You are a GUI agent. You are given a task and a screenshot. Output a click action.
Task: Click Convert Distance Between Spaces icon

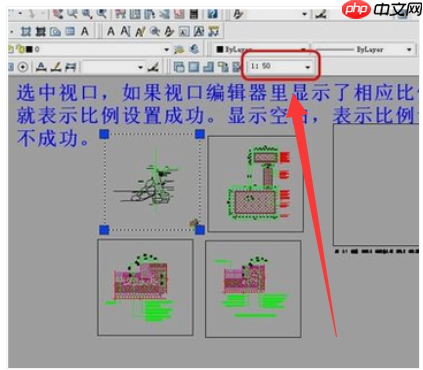pos(214,32)
